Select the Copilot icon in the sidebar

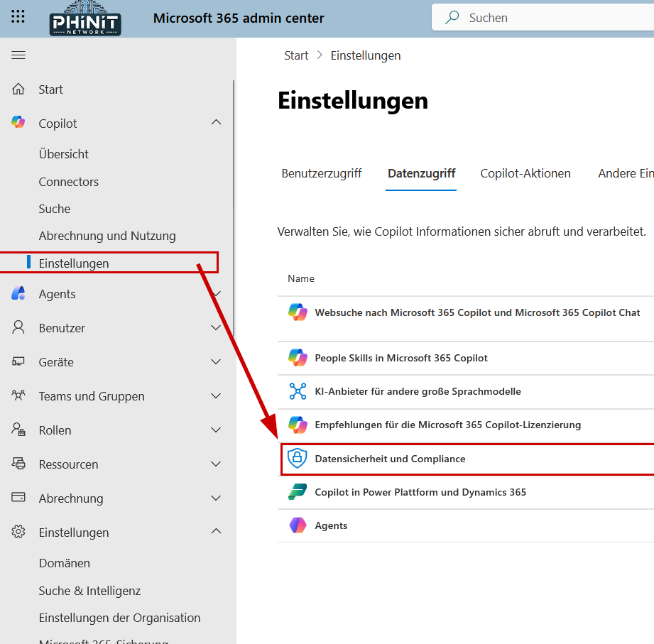click(x=18, y=122)
